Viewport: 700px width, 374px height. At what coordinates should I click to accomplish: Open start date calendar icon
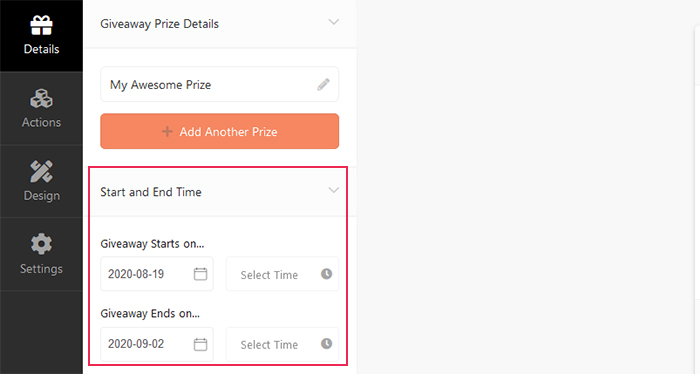200,274
